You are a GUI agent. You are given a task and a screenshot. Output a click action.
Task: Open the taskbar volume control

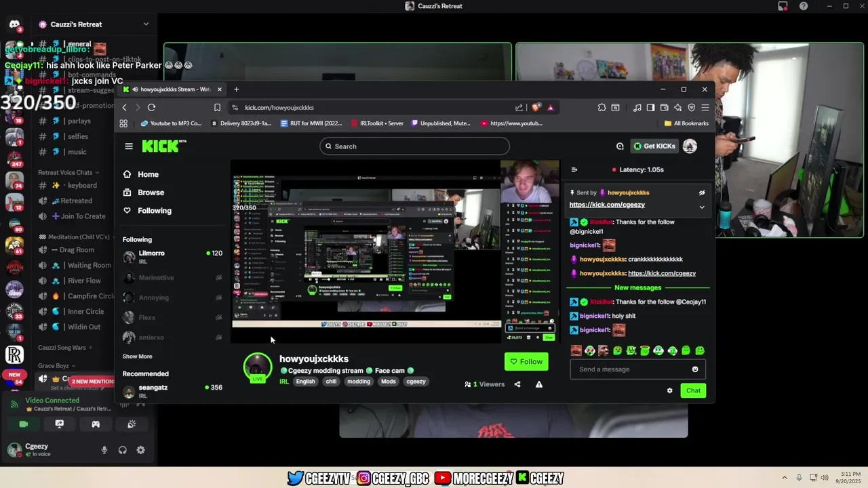825,478
